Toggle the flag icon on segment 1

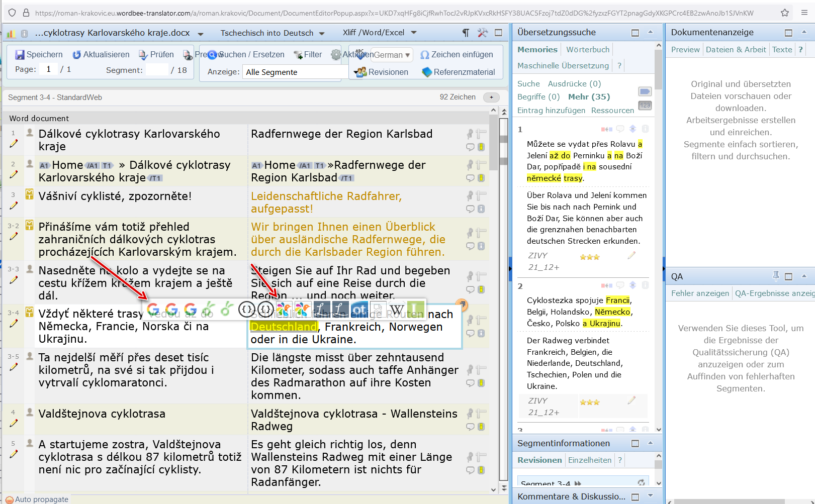[481, 134]
